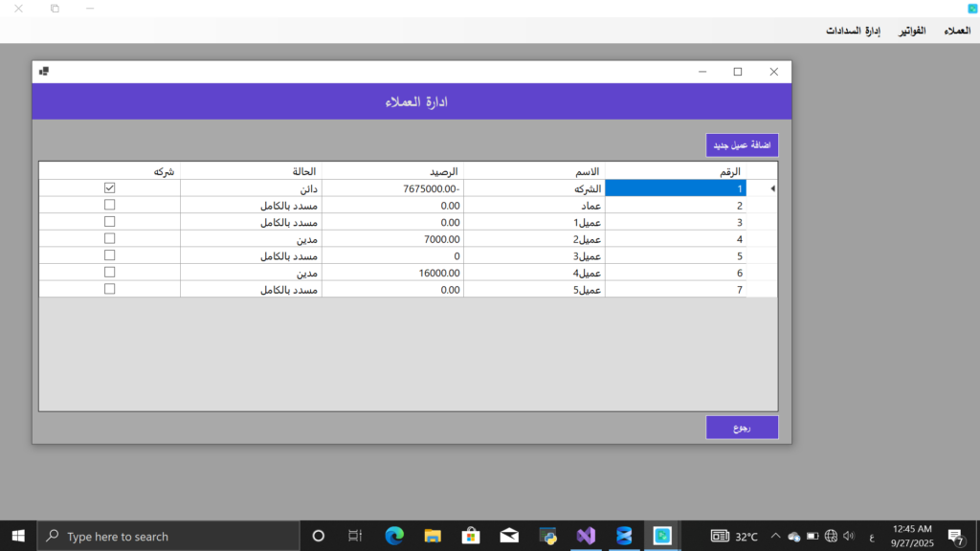Viewport: 980px width, 551px height.
Task: Select the name cell عميل3
Action: (x=534, y=255)
